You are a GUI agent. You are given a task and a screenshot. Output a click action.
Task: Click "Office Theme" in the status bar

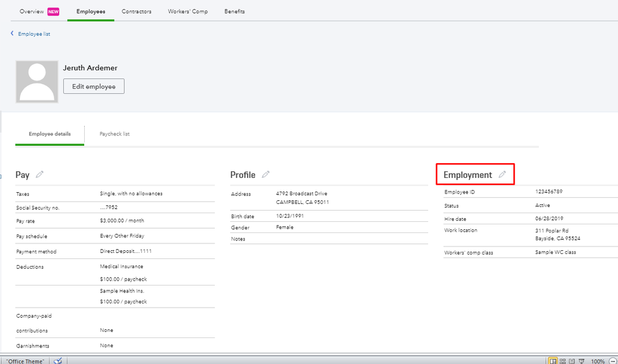[x=25, y=361]
